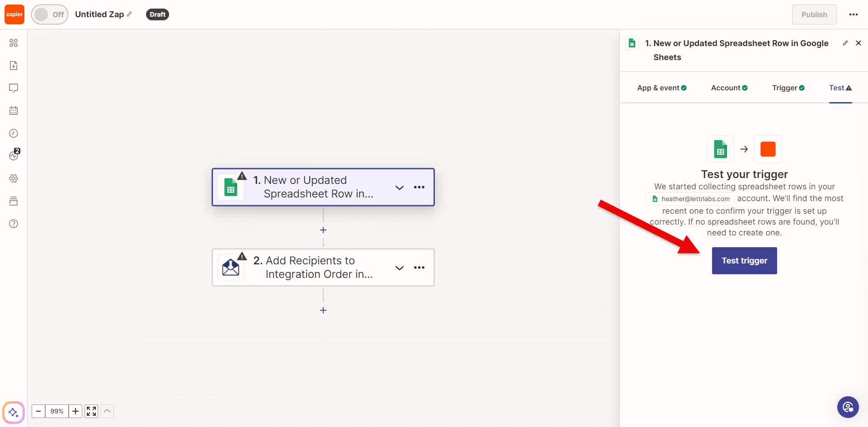This screenshot has height=427, width=868.
Task: Add a step after step 2
Action: point(323,310)
